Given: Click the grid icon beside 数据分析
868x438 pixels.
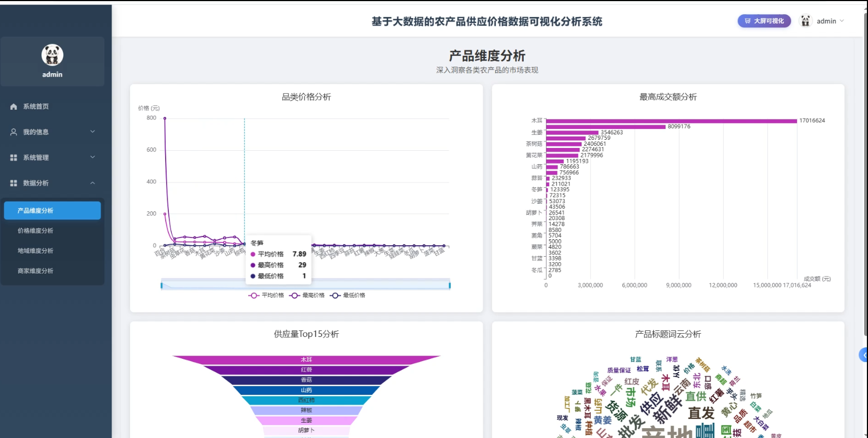Looking at the screenshot, I should [x=14, y=183].
